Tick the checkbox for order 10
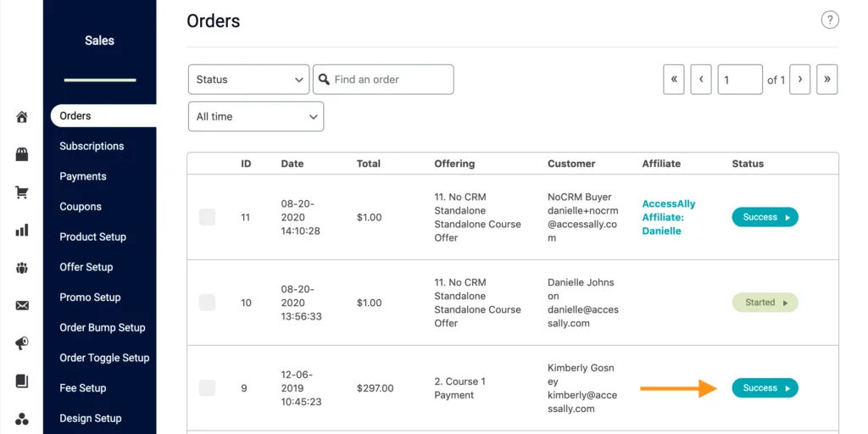868x434 pixels. (207, 303)
